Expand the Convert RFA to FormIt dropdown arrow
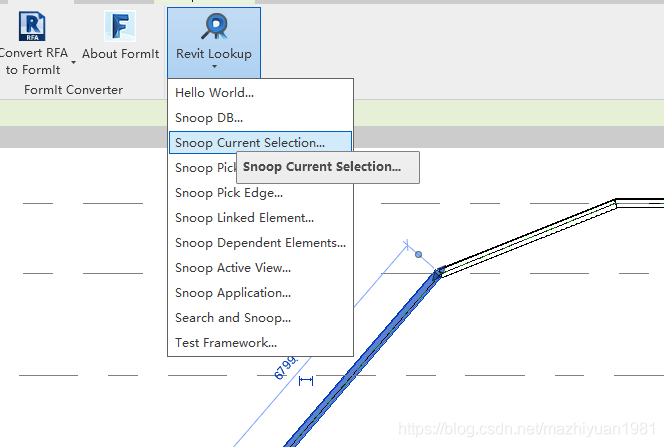Image resolution: width=664 pixels, height=447 pixels. click(x=73, y=62)
